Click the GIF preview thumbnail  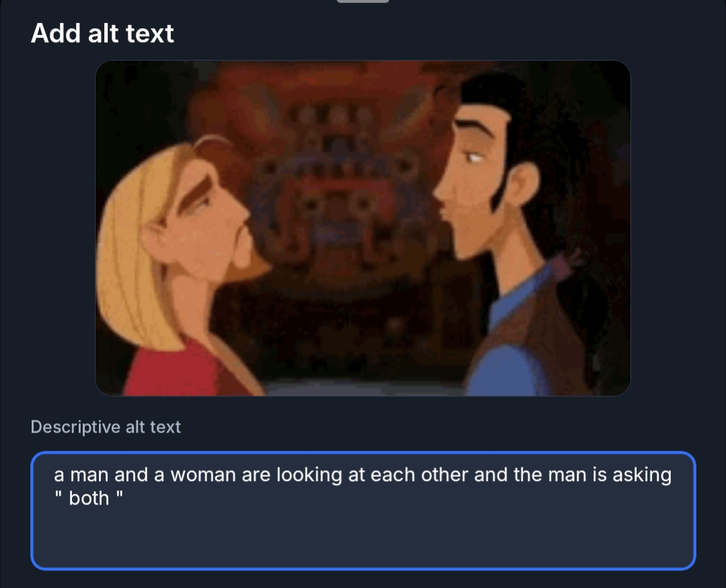point(363,228)
